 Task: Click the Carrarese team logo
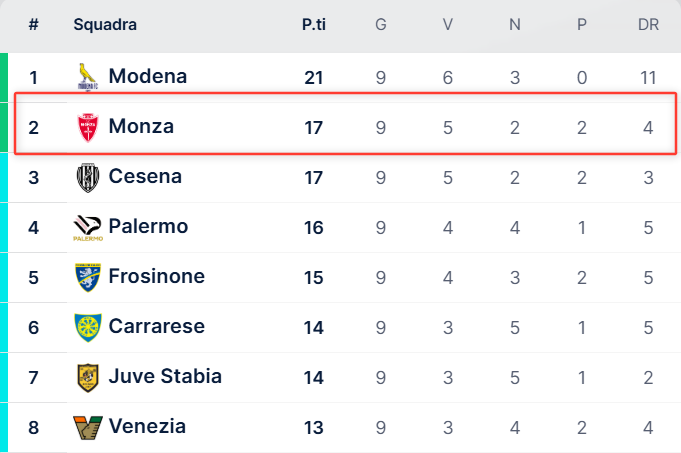coord(88,327)
